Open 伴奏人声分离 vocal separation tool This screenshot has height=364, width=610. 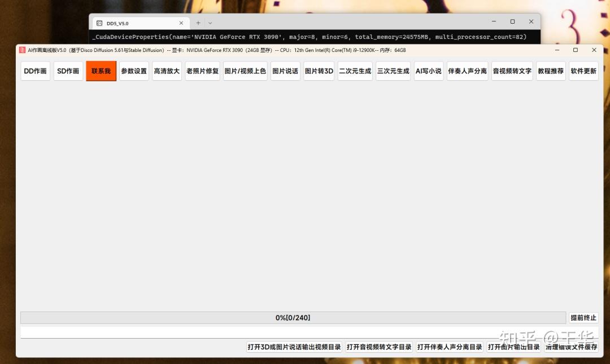[x=467, y=71]
